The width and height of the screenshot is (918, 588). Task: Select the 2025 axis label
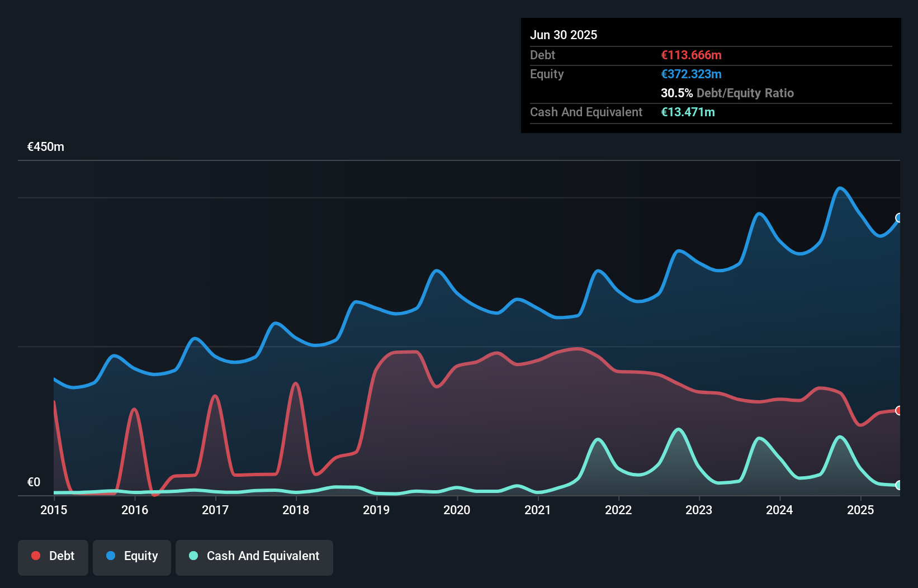click(x=861, y=510)
